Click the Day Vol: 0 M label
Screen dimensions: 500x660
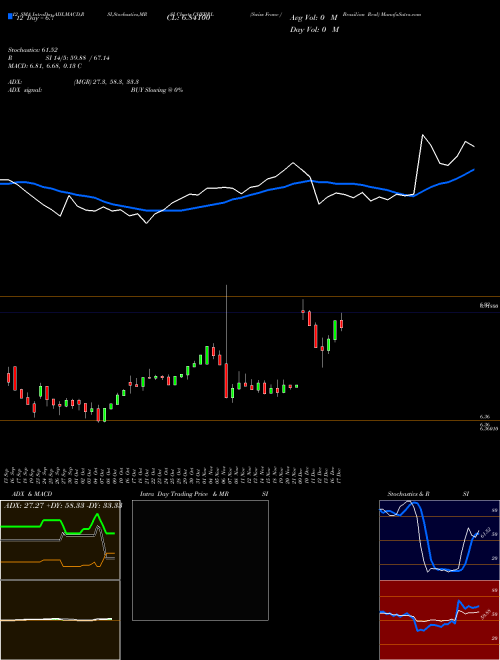(x=314, y=29)
